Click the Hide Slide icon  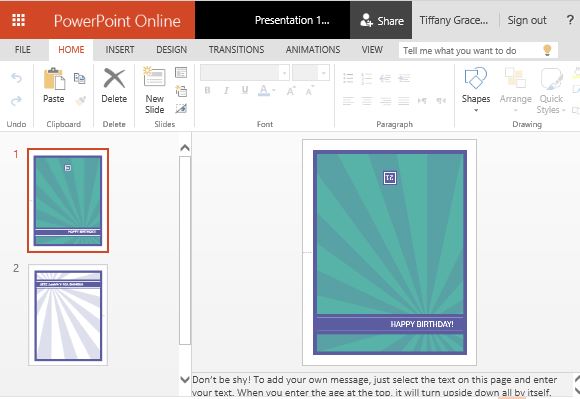[x=181, y=108]
